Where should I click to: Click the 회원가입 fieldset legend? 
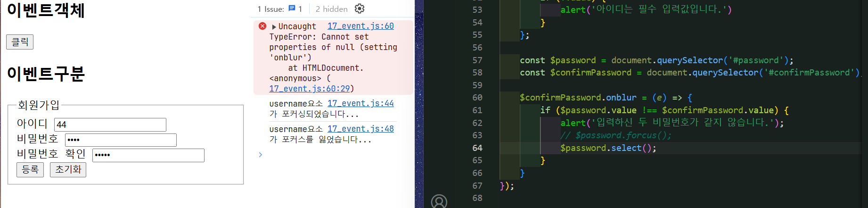click(39, 105)
